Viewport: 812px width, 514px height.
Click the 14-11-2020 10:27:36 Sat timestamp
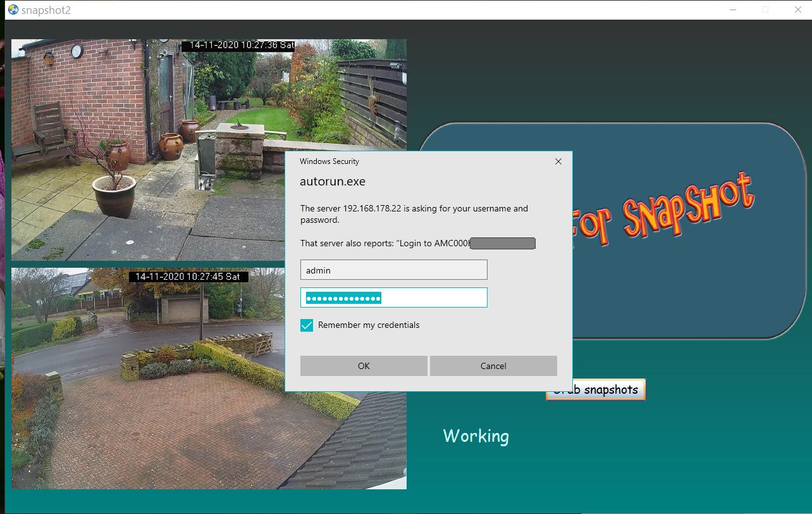coord(239,46)
